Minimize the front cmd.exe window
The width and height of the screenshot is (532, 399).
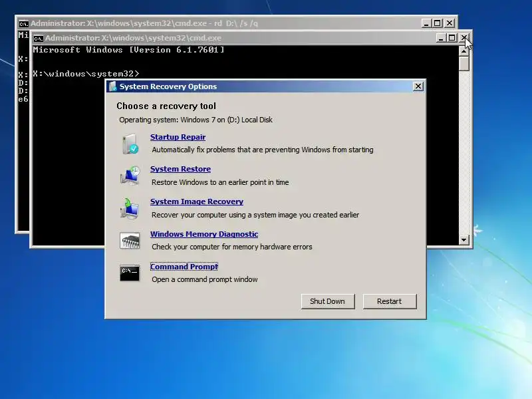(x=440, y=38)
